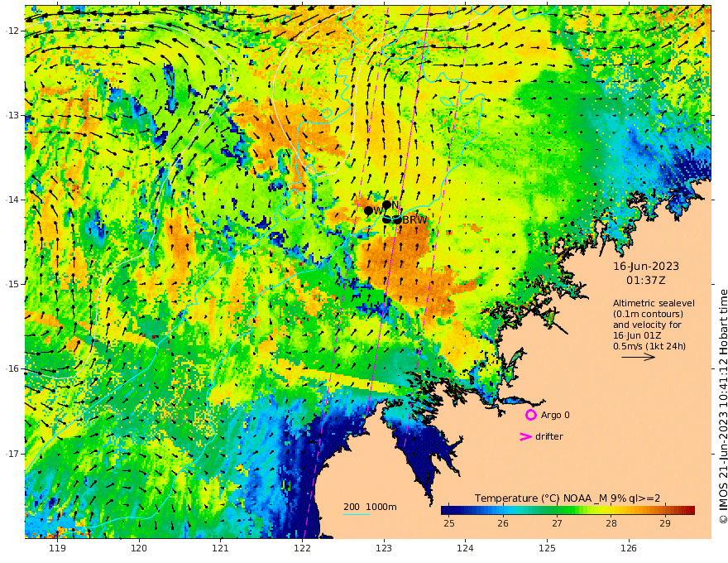Click the 'Altimetric sealevel' legend text
This screenshot has height=563, width=728.
[654, 303]
